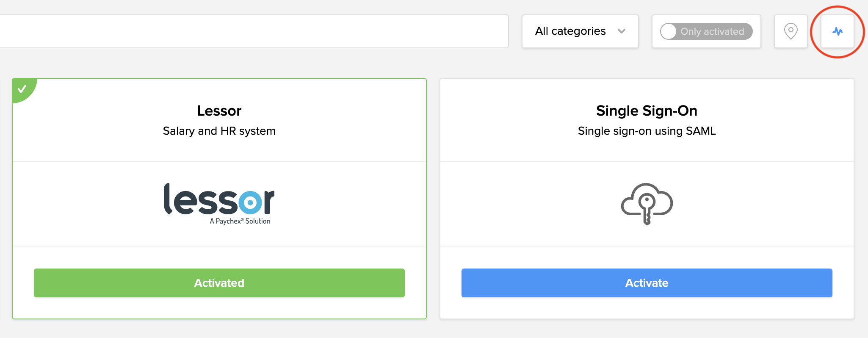Viewport: 868px width, 338px height.
Task: Click the location pin icon button
Action: point(791,31)
